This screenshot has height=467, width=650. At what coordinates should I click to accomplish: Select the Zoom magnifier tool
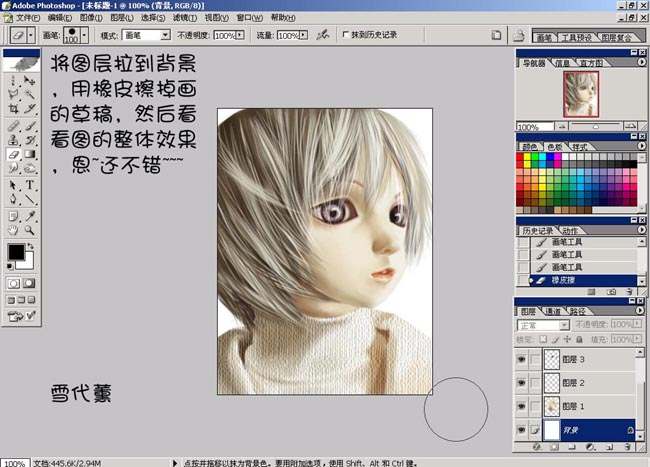pyautogui.click(x=31, y=230)
